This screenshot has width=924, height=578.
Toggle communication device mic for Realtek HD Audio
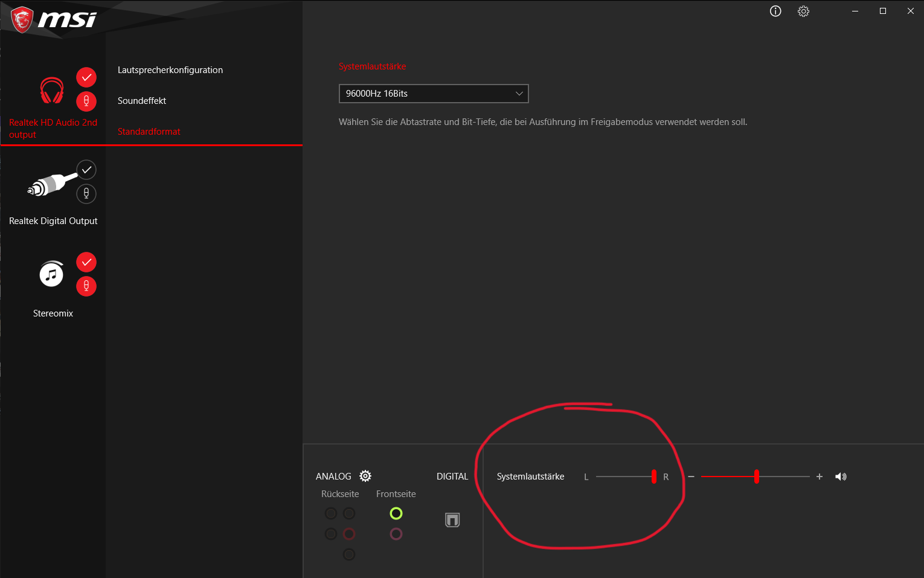[x=86, y=101]
